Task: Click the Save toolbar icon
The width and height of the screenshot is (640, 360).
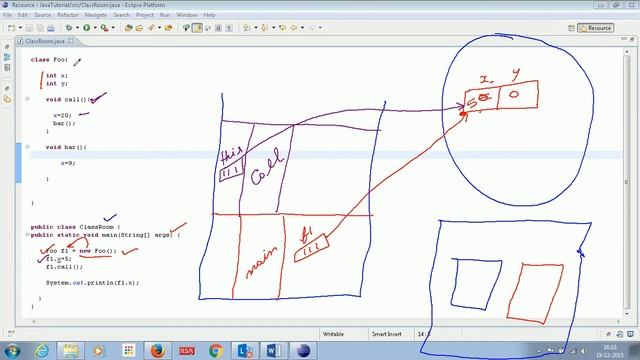Action: 29,28
